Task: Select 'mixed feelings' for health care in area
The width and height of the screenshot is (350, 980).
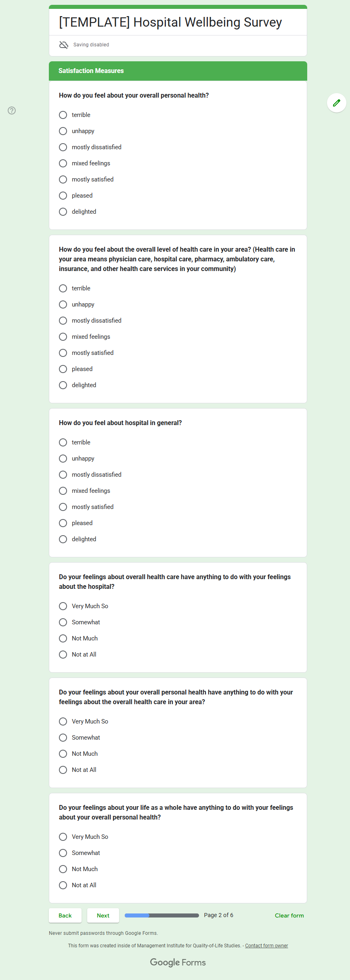Action: pyautogui.click(x=63, y=337)
